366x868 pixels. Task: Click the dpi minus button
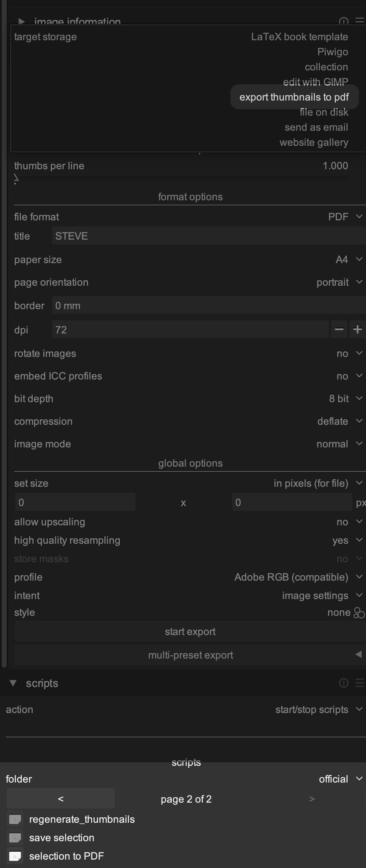tap(339, 330)
